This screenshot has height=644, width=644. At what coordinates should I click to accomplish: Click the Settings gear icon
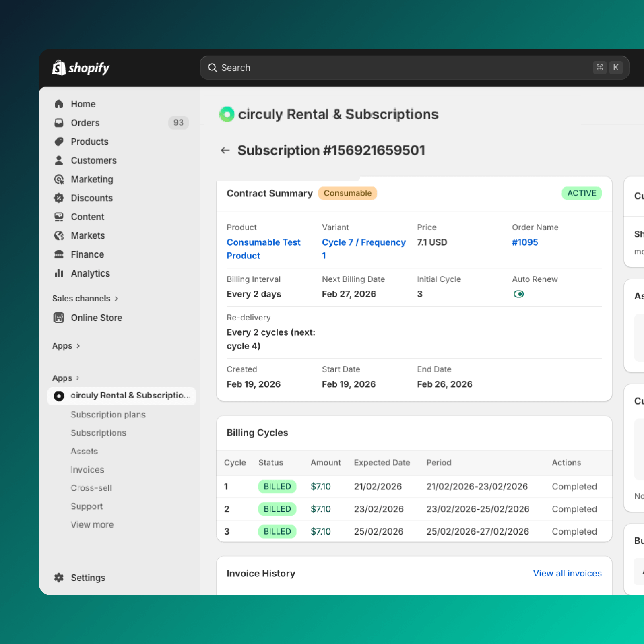point(59,578)
